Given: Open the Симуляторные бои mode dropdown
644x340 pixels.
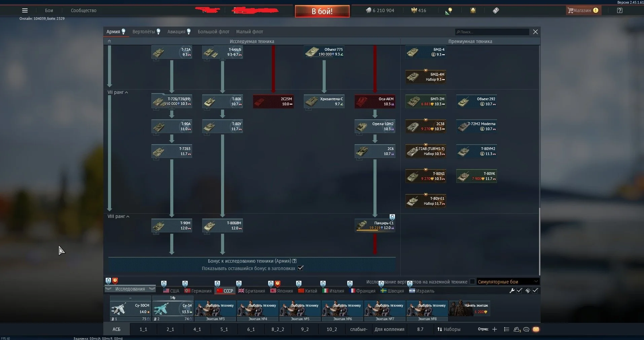Looking at the screenshot, I should click(508, 282).
